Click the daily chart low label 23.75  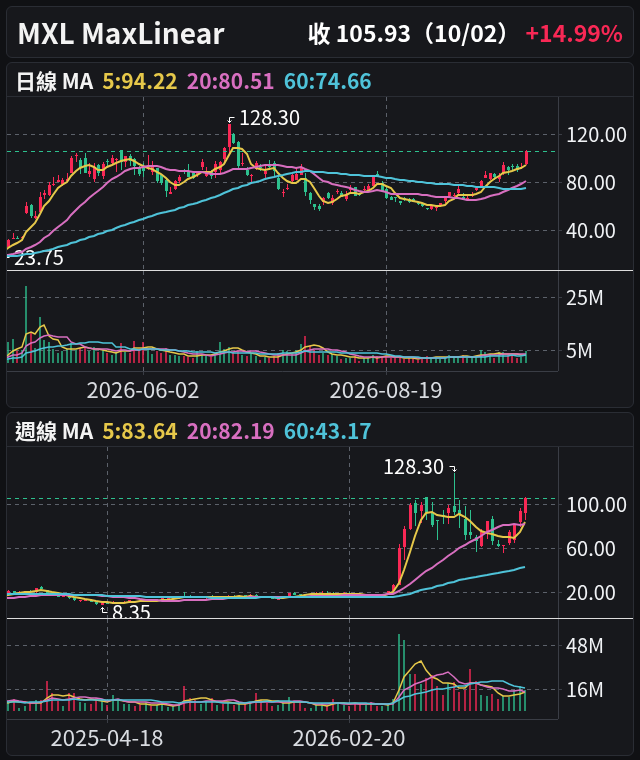[39, 258]
